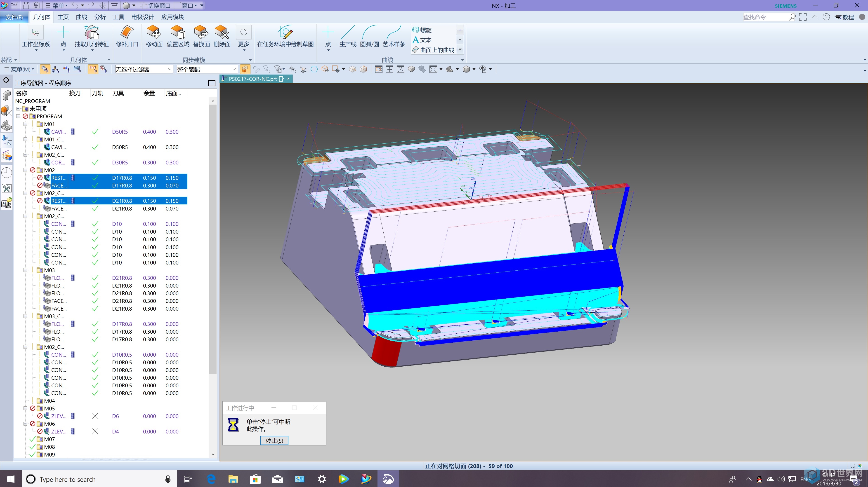Select the 生产线 line curve tool
This screenshot has width=868, height=487.
click(x=348, y=36)
